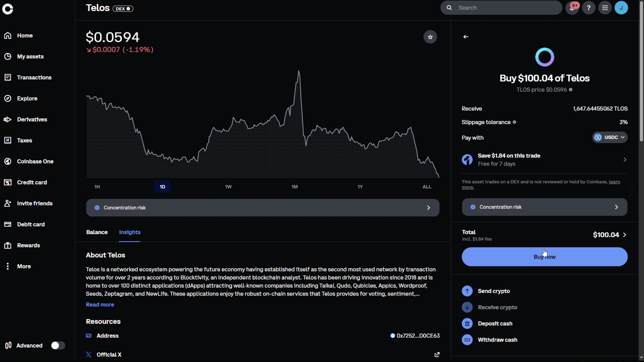Go back with the arrow in buy panel
The width and height of the screenshot is (644, 362).
466,37
